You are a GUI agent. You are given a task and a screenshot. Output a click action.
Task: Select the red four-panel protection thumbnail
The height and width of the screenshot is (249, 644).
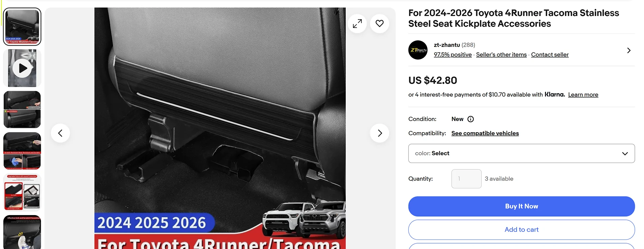click(22, 192)
